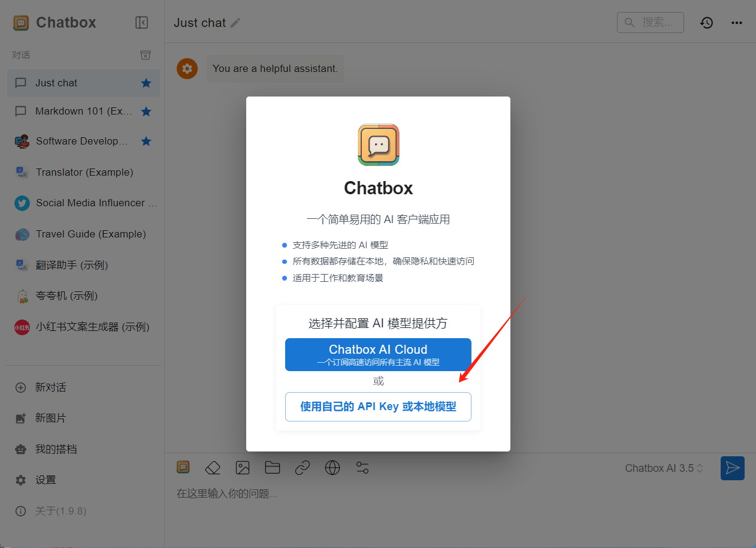Open the 翻译助手 (示例) conversation
The width and height of the screenshot is (756, 548).
(83, 265)
